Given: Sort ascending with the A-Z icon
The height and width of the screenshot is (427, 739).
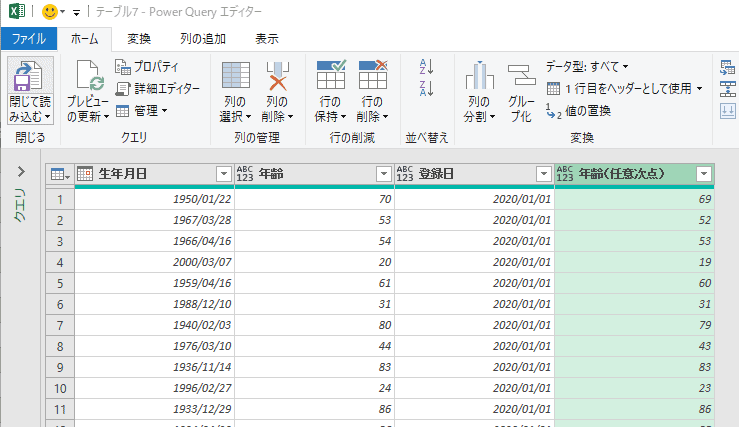Looking at the screenshot, I should pyautogui.click(x=427, y=66).
